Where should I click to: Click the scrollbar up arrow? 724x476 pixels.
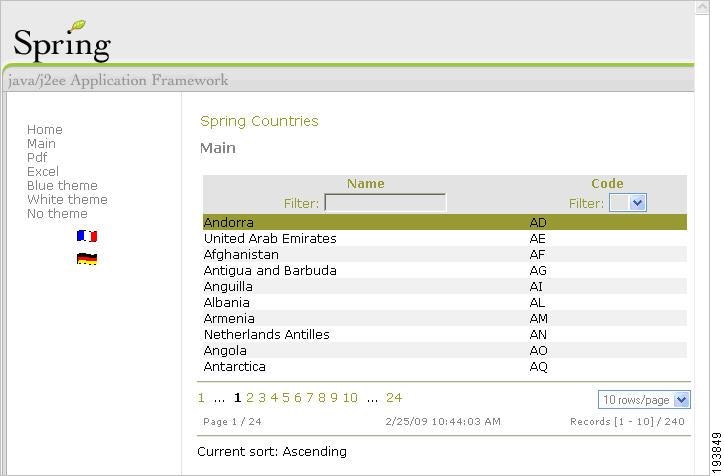[702, 7]
